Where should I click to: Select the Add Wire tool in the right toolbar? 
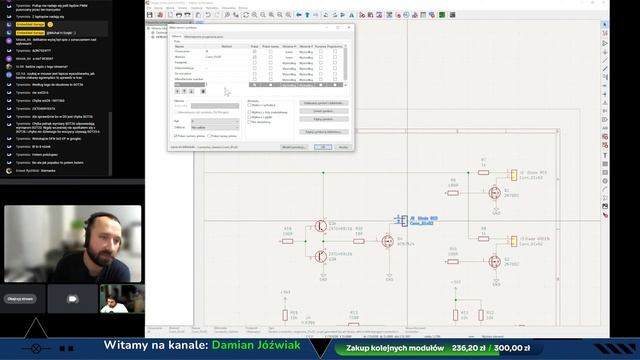tap(605, 60)
